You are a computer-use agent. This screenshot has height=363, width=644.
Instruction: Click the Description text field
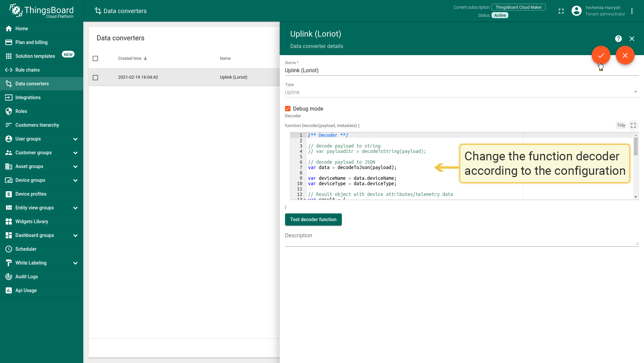tap(461, 239)
